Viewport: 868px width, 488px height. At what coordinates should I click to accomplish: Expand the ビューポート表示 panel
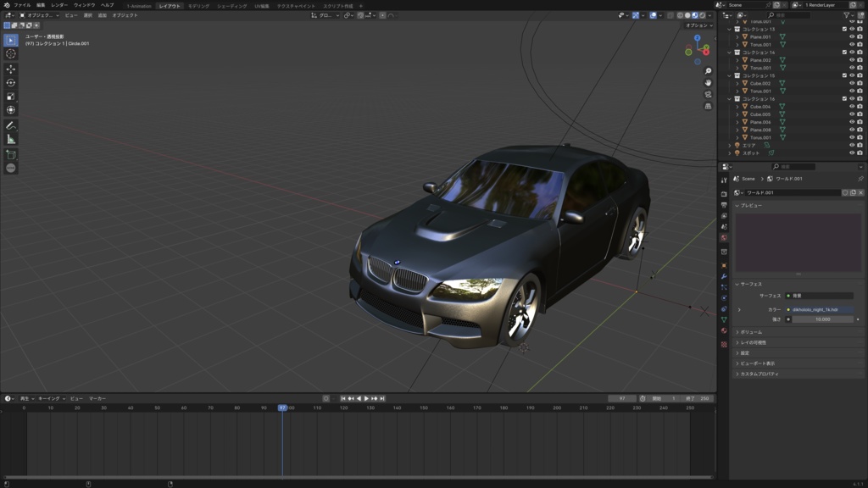click(x=797, y=363)
